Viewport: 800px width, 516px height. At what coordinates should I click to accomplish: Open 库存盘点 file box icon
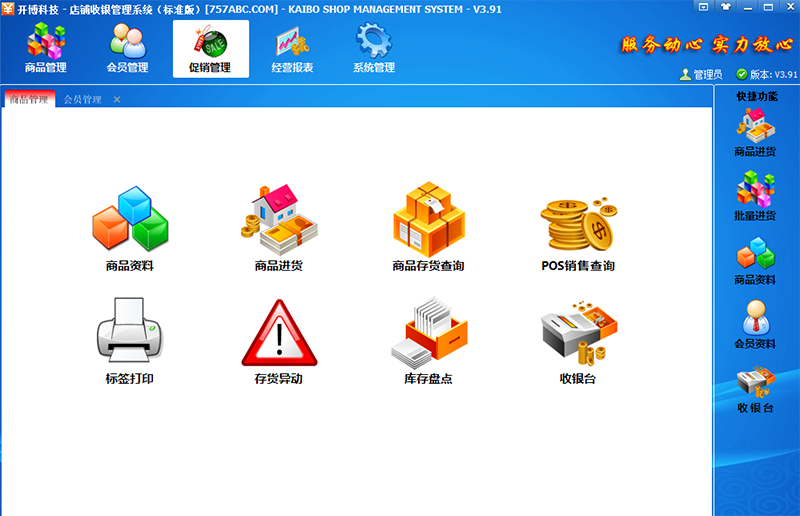[429, 341]
